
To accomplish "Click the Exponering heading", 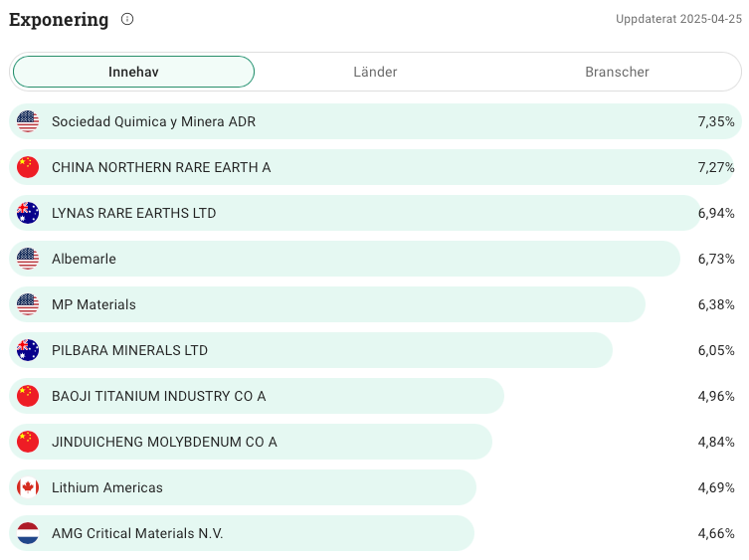I will 59,20.
